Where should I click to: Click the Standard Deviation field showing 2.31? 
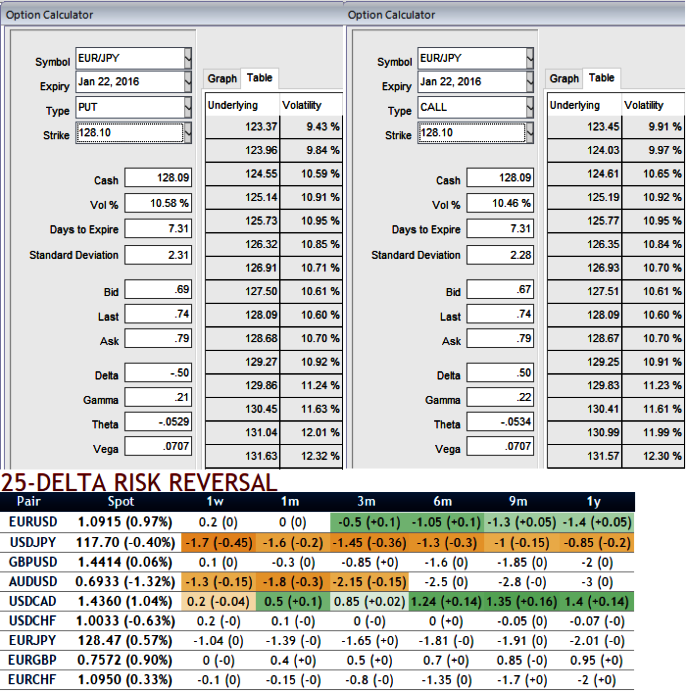coord(157,254)
